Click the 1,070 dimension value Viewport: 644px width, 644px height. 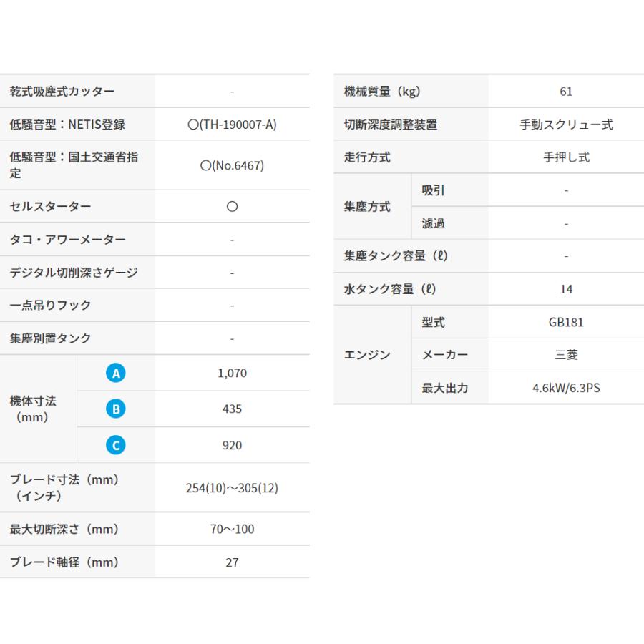232,373
